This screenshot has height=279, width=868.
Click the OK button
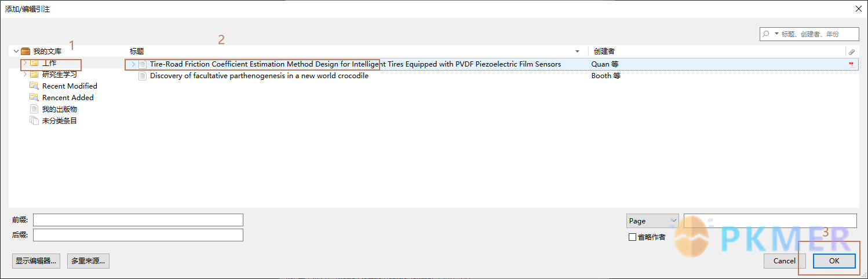point(834,260)
